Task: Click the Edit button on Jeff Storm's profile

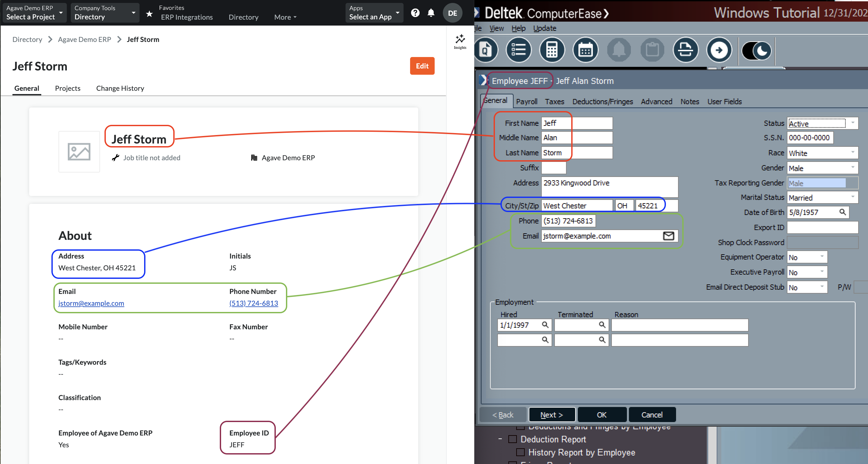Action: [x=422, y=66]
